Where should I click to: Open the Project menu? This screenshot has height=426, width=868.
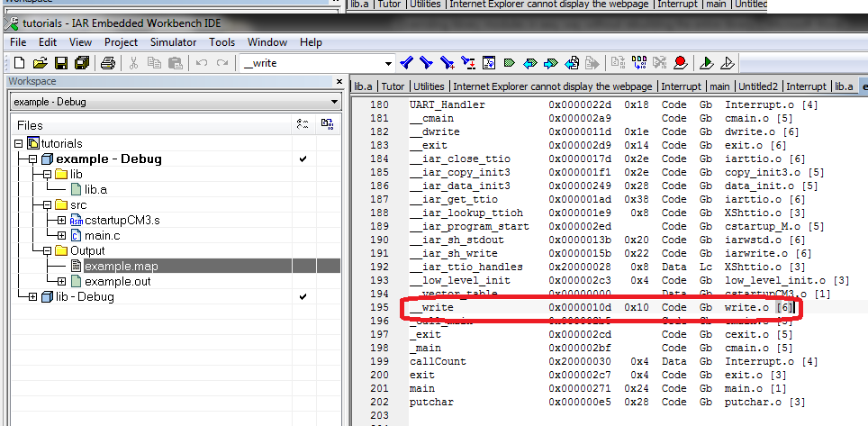121,42
